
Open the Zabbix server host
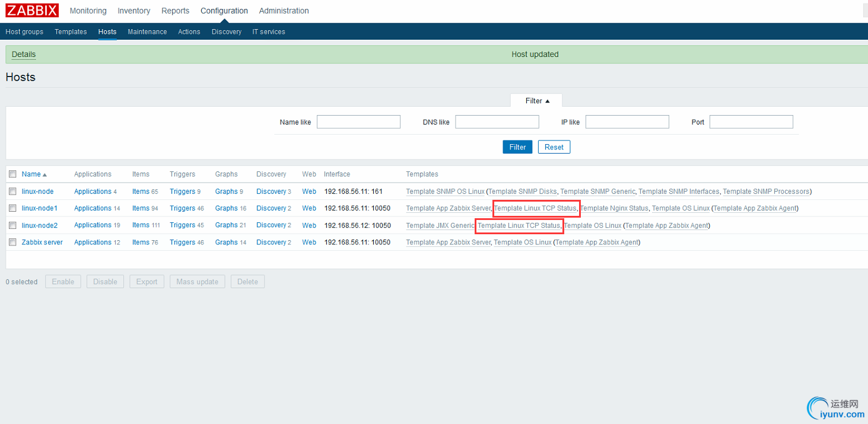(x=42, y=243)
